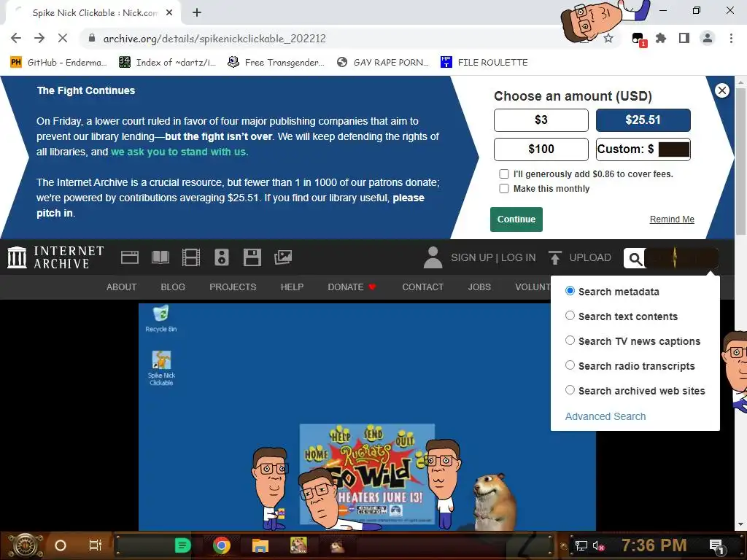Screen dimensions: 747x560
Task: Select Search text contents radio option
Action: [570, 316]
